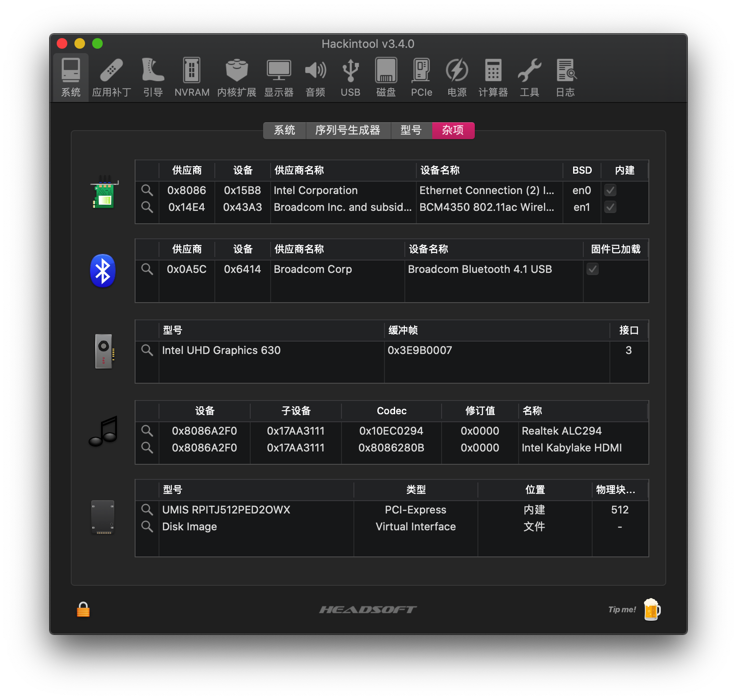Image resolution: width=737 pixels, height=700 pixels.
Task: Open the 系统 (System) toolbar section
Action: point(71,78)
